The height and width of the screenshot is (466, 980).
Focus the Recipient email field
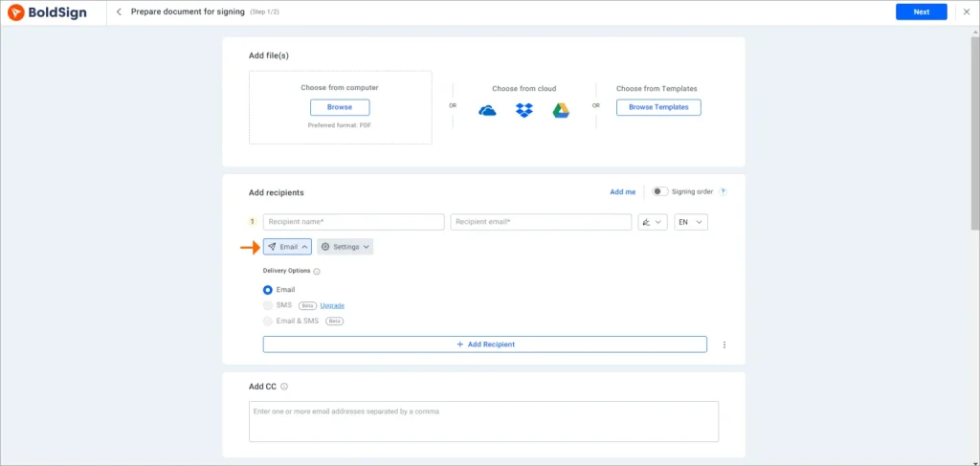[541, 222]
